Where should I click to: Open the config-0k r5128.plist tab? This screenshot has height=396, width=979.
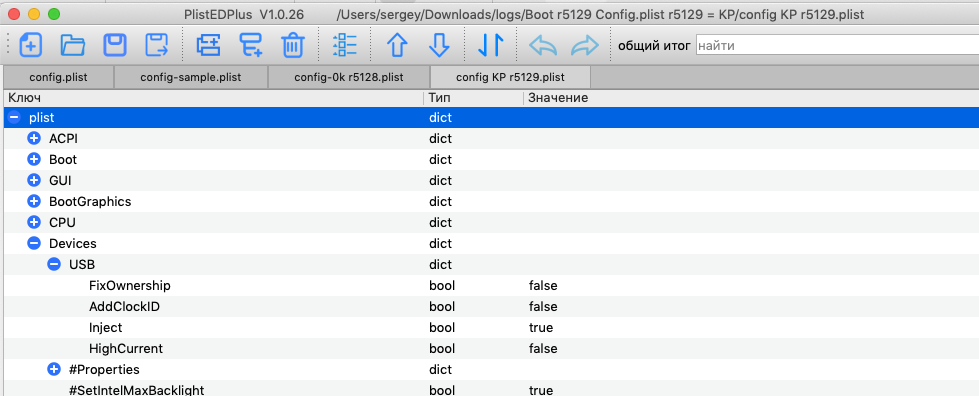point(348,77)
